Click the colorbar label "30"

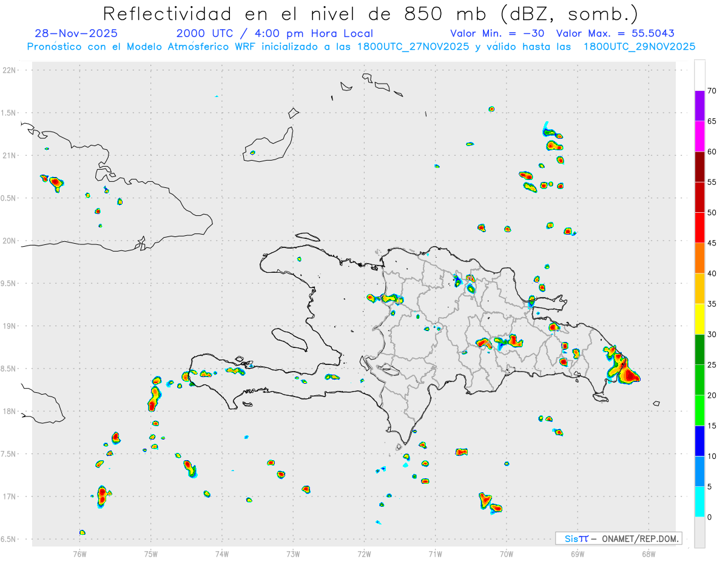tap(712, 335)
